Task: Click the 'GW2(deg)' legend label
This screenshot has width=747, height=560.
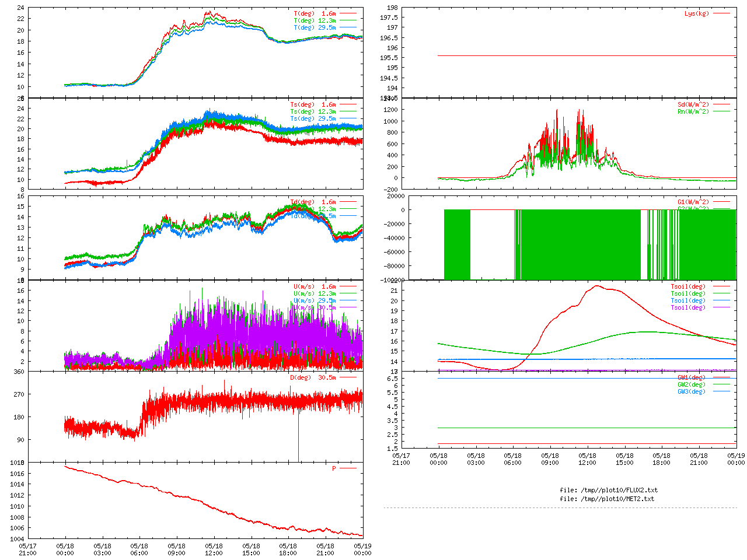Action: (x=692, y=384)
